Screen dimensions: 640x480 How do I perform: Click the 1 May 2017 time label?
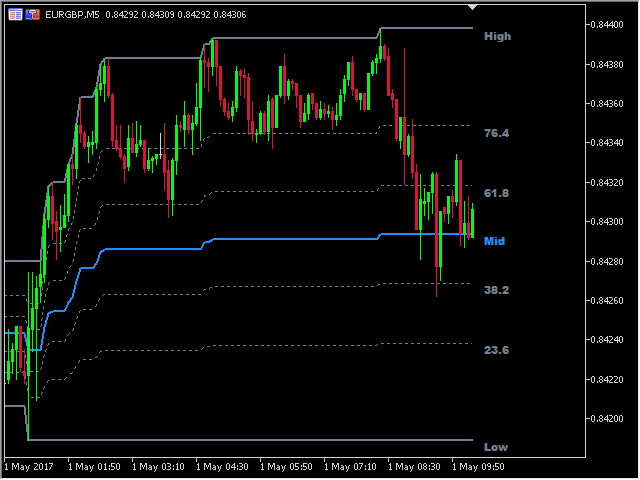[x=29, y=467]
